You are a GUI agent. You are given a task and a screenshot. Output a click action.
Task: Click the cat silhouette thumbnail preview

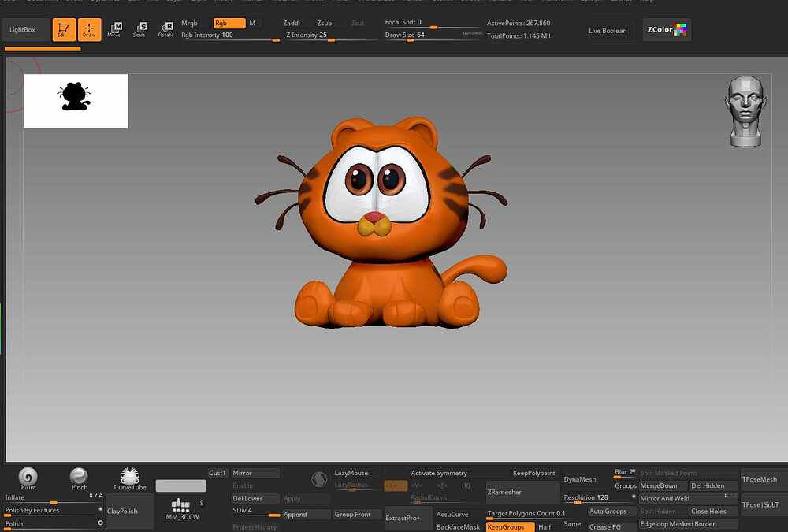[76, 101]
